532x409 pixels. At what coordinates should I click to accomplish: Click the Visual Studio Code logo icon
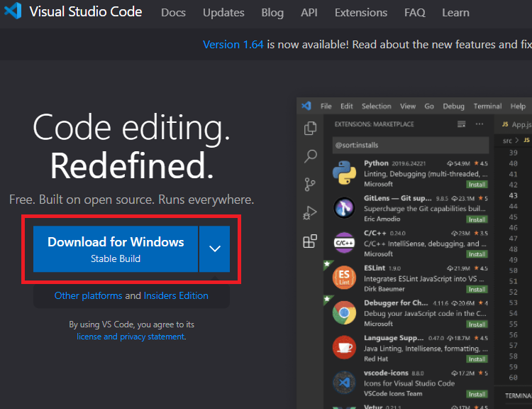coord(13,11)
